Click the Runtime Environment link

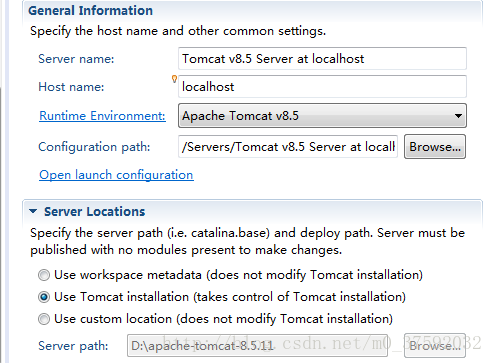tap(102, 116)
